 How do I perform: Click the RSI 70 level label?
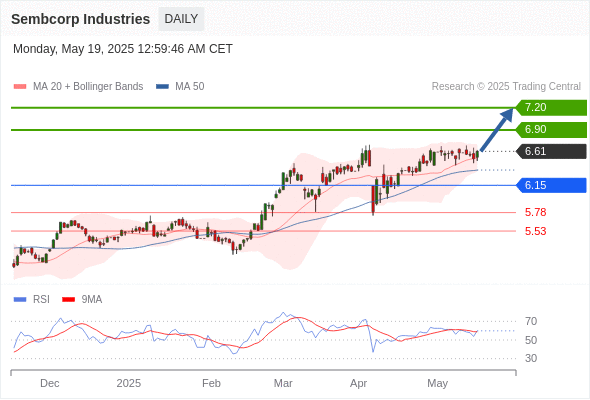pyautogui.click(x=531, y=322)
